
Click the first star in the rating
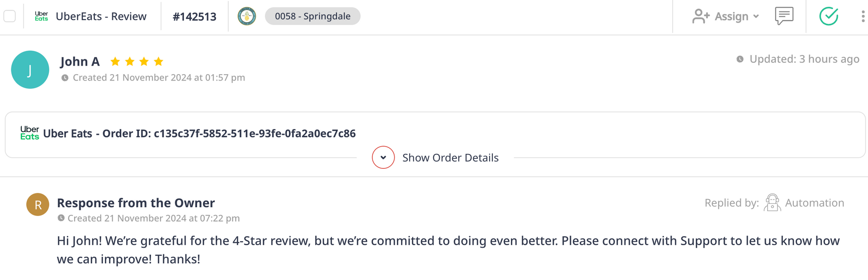tap(115, 62)
